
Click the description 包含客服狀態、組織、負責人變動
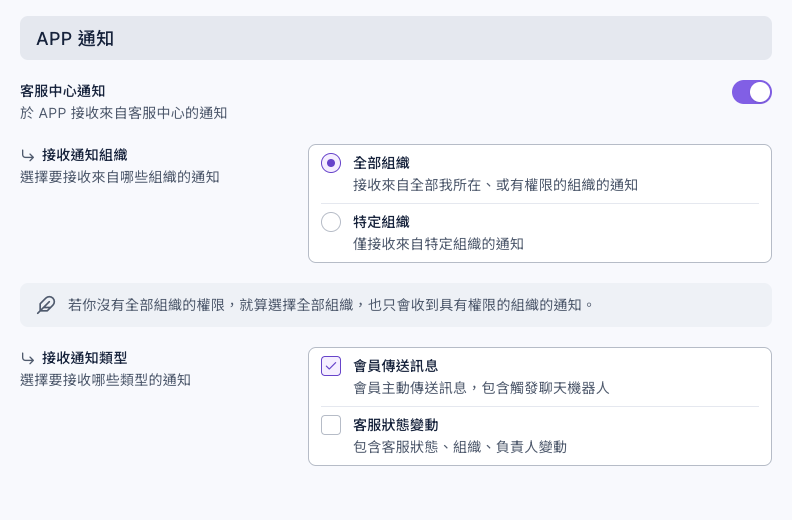pyautogui.click(x=460, y=447)
